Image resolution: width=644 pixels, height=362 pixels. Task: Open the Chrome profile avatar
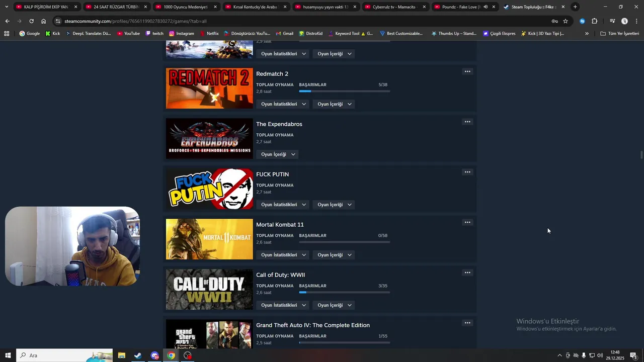pos(624,21)
